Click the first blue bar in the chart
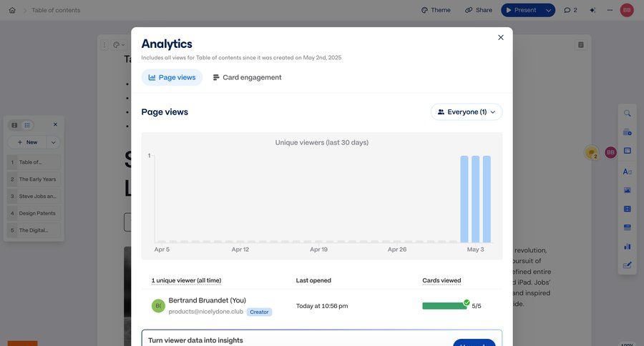The height and width of the screenshot is (346, 644). coord(464,199)
